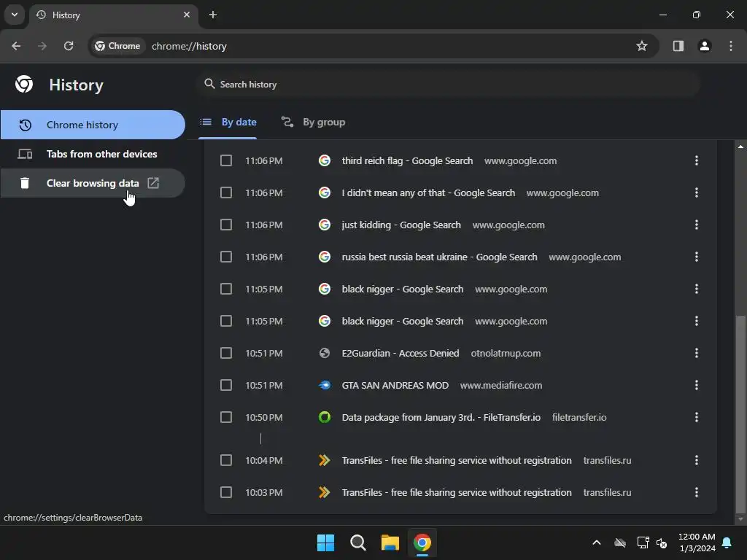Bookmark this tab with the star icon
This screenshot has width=747, height=560.
click(x=642, y=46)
